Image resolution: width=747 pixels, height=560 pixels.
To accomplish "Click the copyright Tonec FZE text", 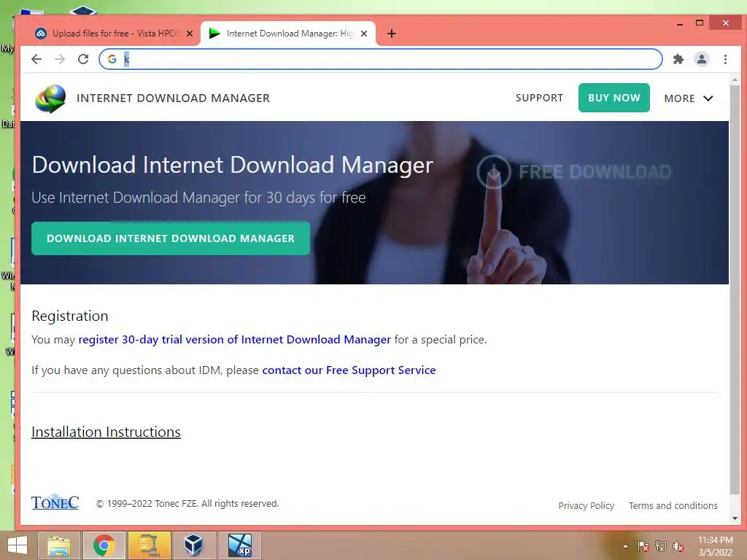I will (187, 504).
